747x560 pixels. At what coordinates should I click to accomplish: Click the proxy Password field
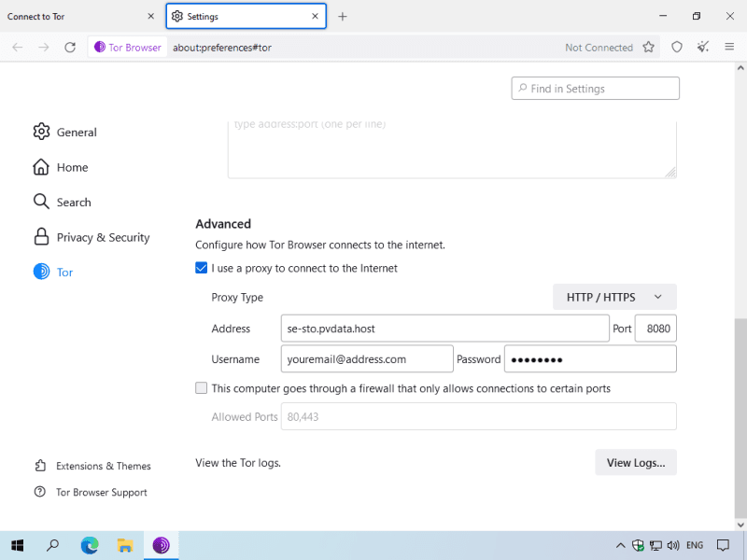[590, 359]
